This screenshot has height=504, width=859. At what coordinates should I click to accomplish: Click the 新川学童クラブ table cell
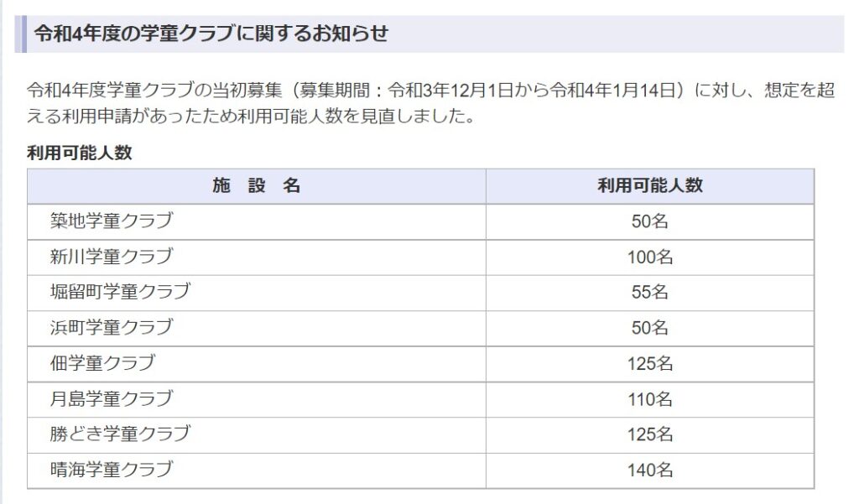coord(257,257)
